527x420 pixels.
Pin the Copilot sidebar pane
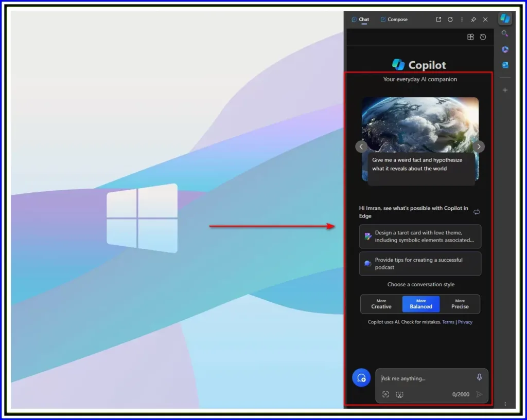pyautogui.click(x=473, y=20)
